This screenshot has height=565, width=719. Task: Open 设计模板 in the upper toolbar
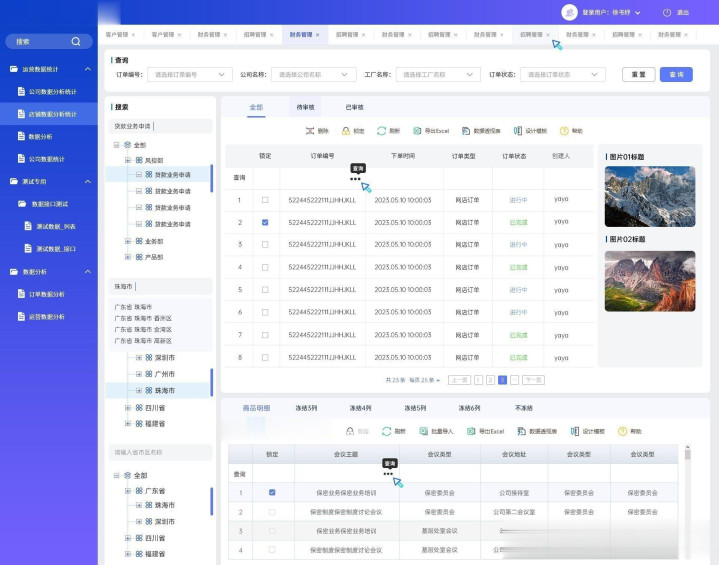(x=518, y=131)
